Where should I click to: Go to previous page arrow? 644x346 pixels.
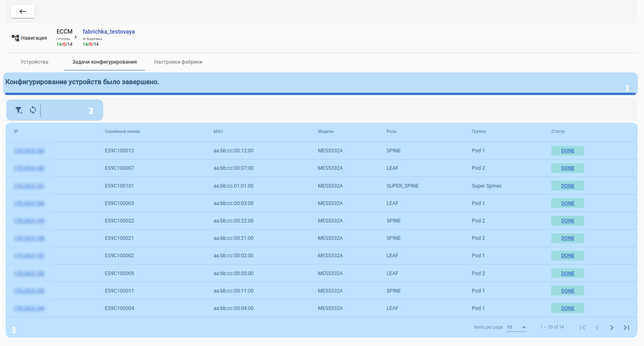597,327
